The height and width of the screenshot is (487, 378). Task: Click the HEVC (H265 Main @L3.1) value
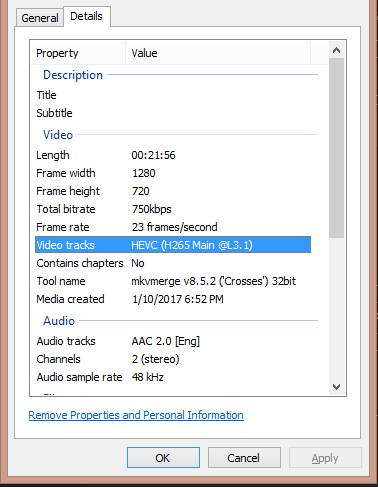tap(192, 245)
